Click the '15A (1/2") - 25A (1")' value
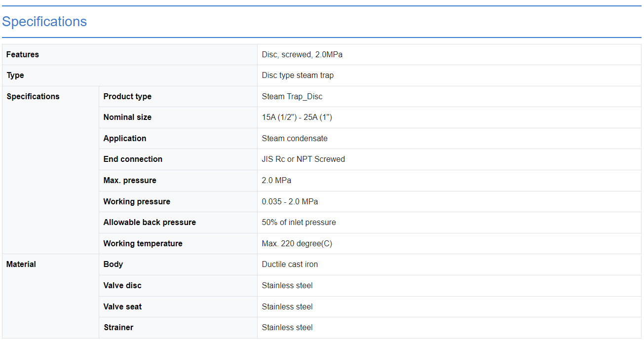The height and width of the screenshot is (341, 644). 297,117
